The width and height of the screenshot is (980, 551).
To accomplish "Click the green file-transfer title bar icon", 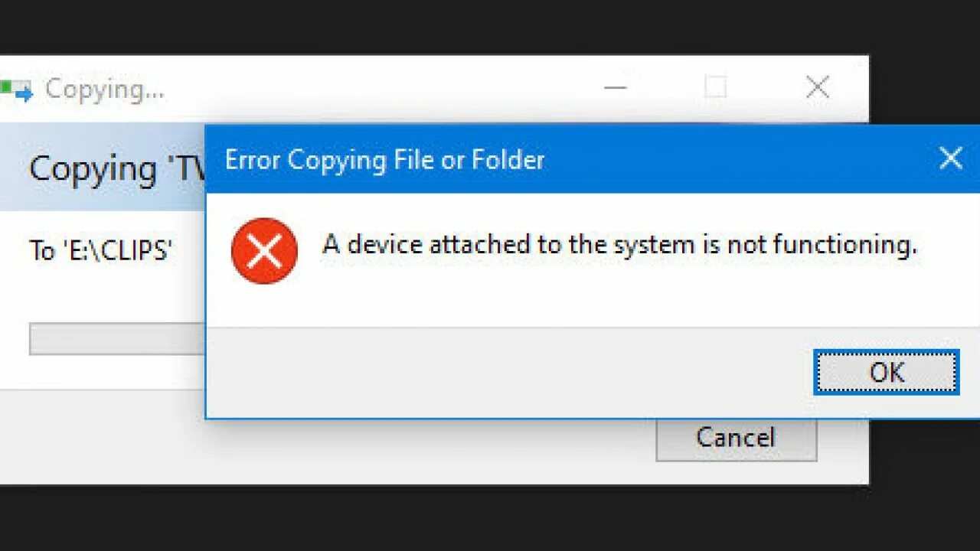I will coord(16,90).
